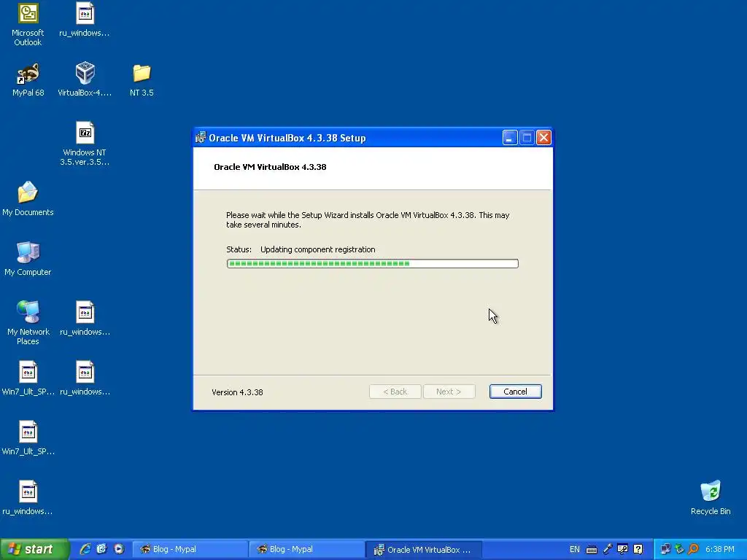747x560 pixels.
Task: Minimize the VirtualBox Setup window
Action: tap(510, 138)
